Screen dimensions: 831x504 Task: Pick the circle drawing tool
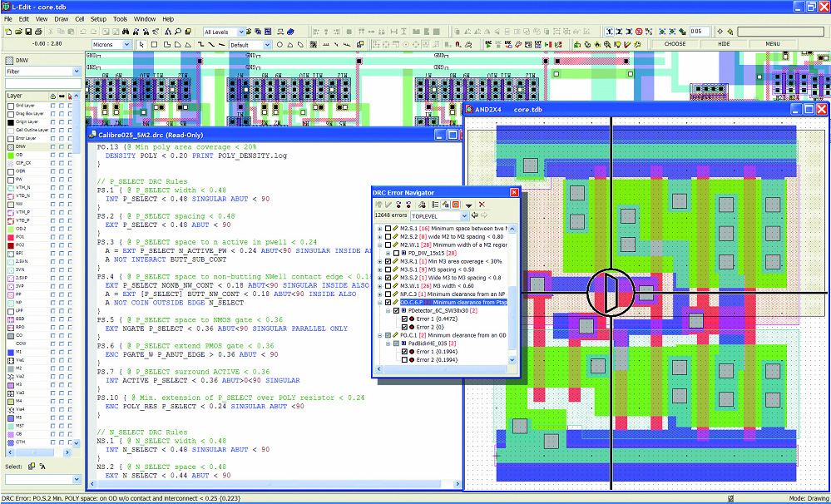[279, 45]
